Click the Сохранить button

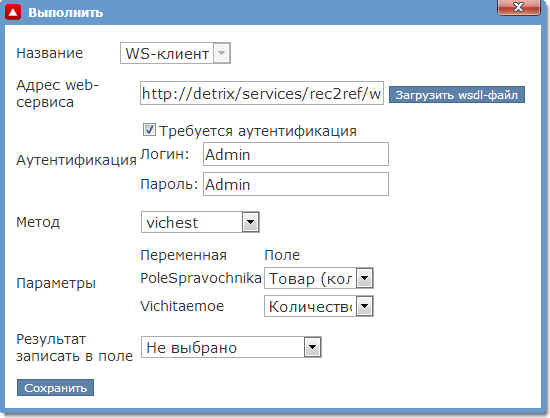point(55,387)
